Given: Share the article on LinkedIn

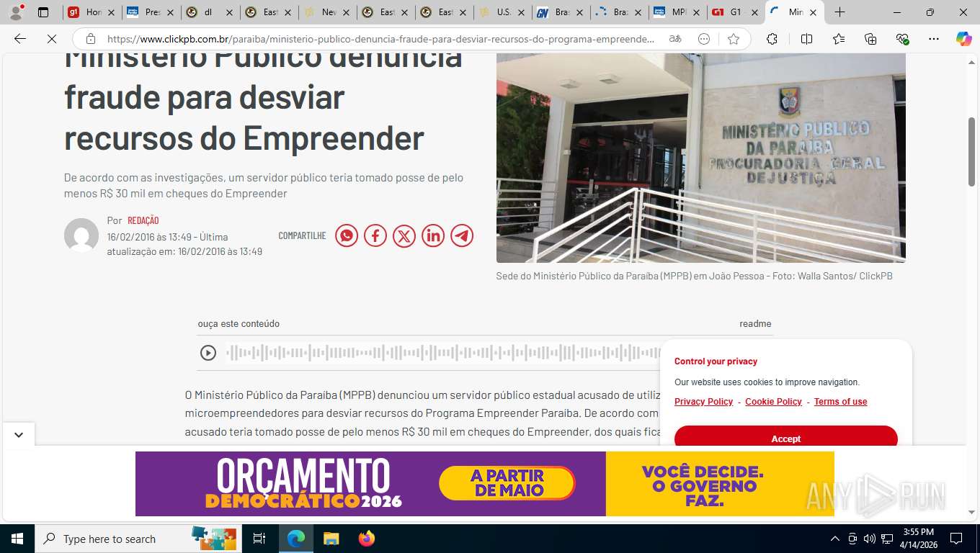Looking at the screenshot, I should point(433,235).
